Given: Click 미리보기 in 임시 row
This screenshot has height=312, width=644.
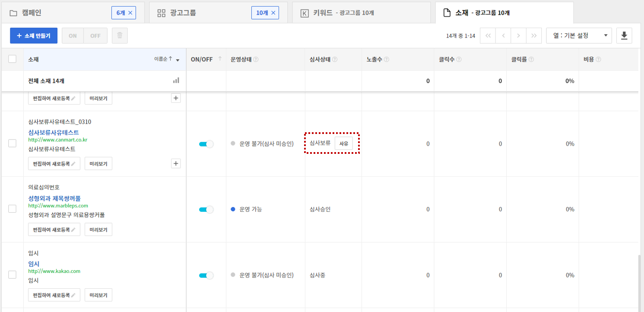Looking at the screenshot, I should 98,295.
